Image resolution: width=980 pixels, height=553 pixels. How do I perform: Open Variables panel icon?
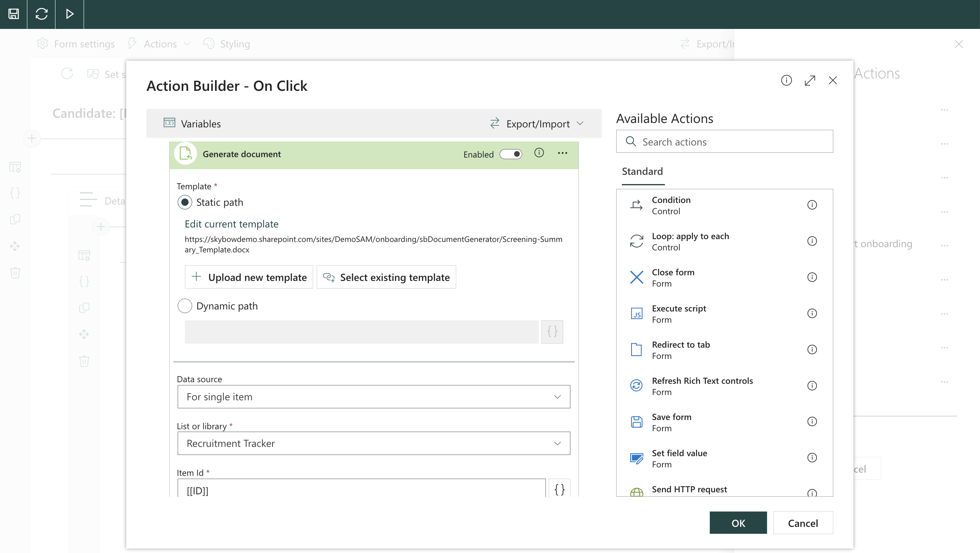(x=169, y=123)
